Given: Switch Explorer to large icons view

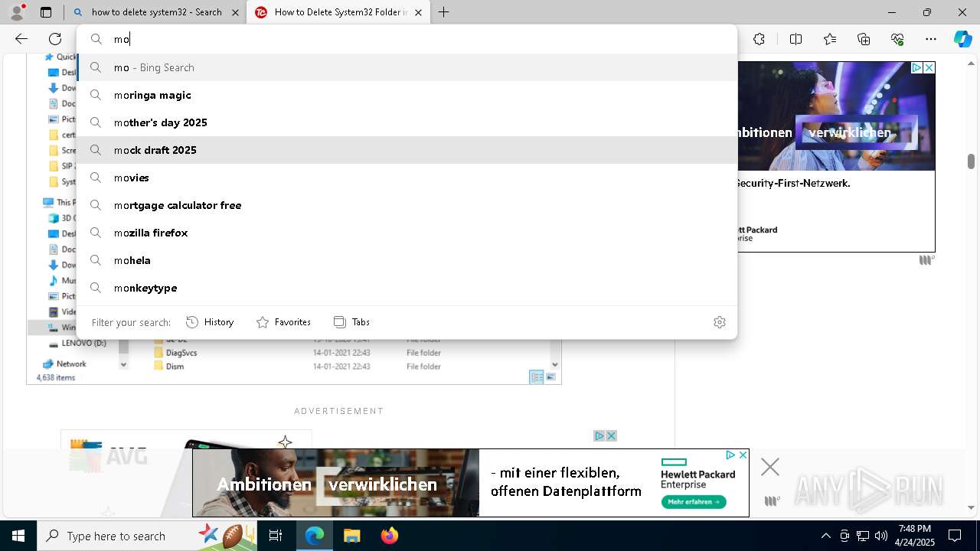Looking at the screenshot, I should 550,377.
